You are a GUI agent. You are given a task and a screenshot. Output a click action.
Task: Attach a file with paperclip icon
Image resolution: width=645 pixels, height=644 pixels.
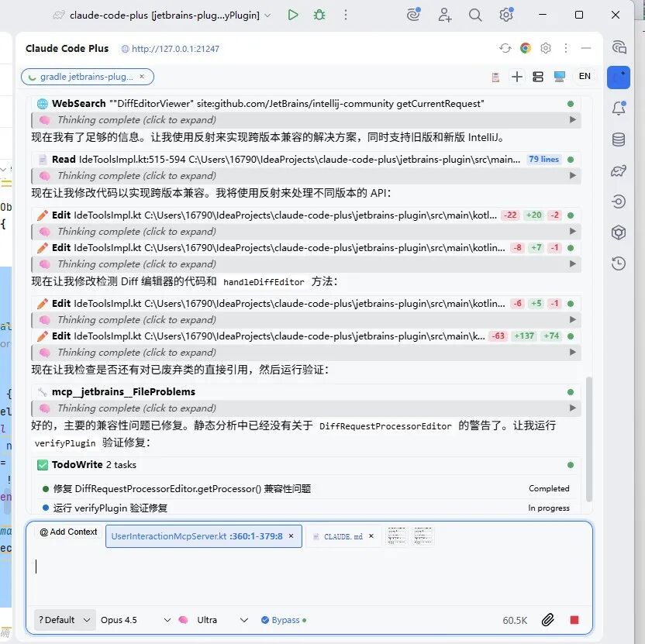[547, 620]
